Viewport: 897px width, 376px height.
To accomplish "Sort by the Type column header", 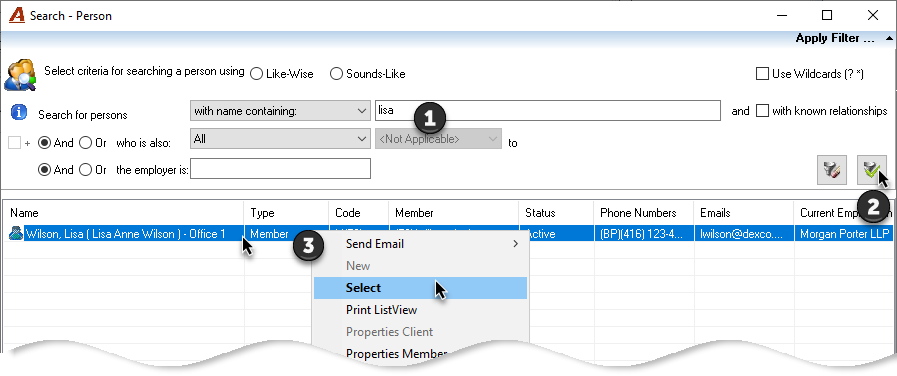I will (x=287, y=213).
